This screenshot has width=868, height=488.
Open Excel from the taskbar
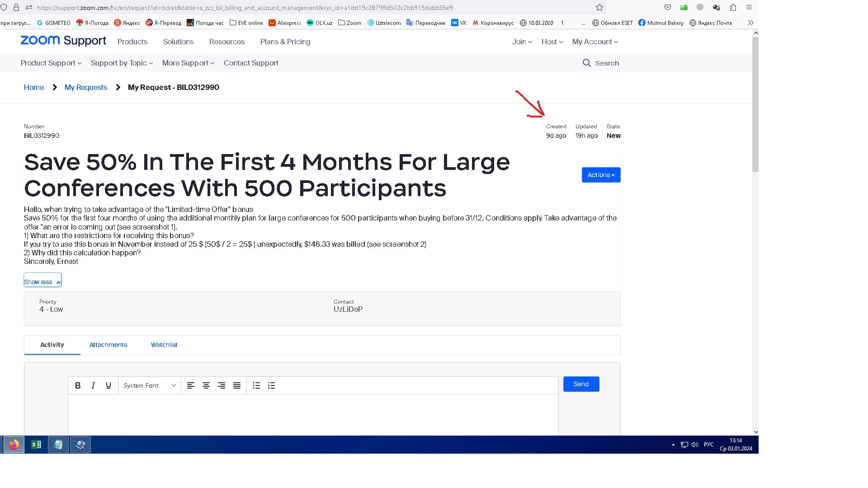36,445
